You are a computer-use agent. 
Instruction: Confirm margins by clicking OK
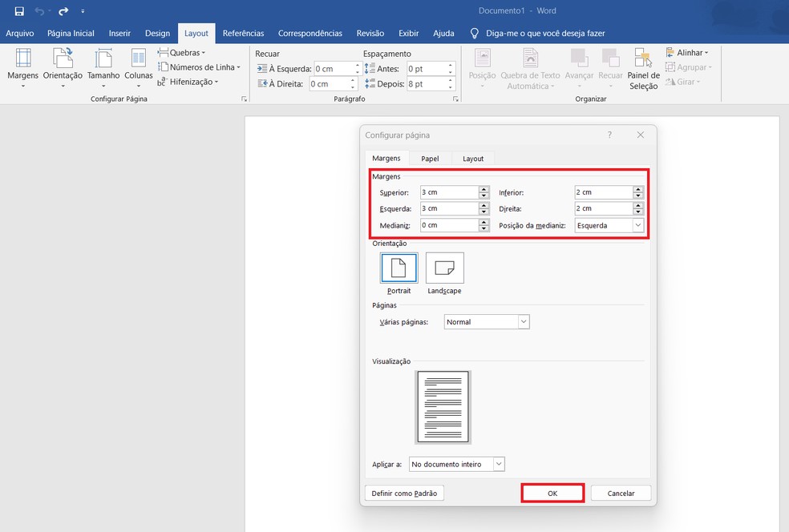(x=552, y=493)
